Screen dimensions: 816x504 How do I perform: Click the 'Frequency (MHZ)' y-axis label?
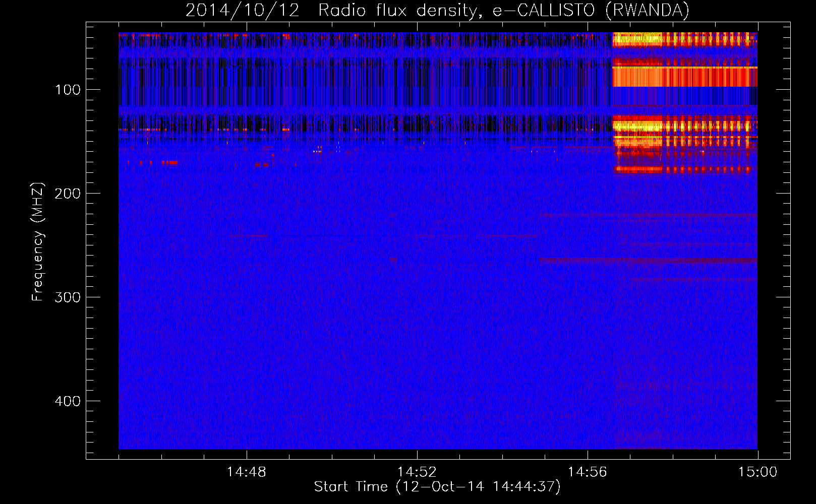click(x=38, y=241)
